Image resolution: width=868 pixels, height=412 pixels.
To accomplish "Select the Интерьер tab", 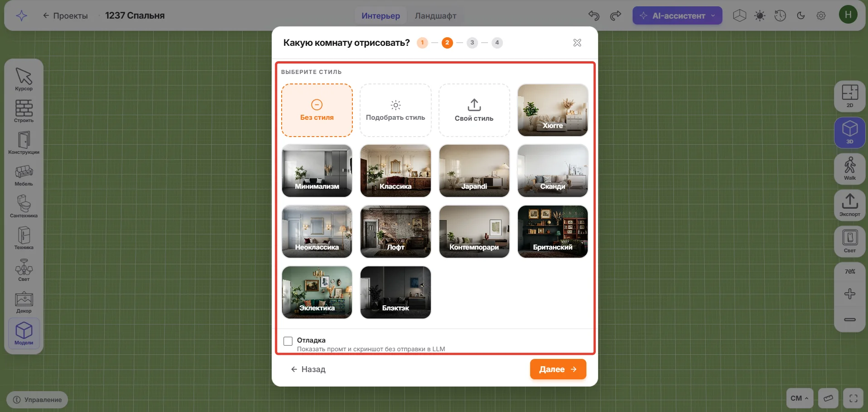I will (x=380, y=16).
